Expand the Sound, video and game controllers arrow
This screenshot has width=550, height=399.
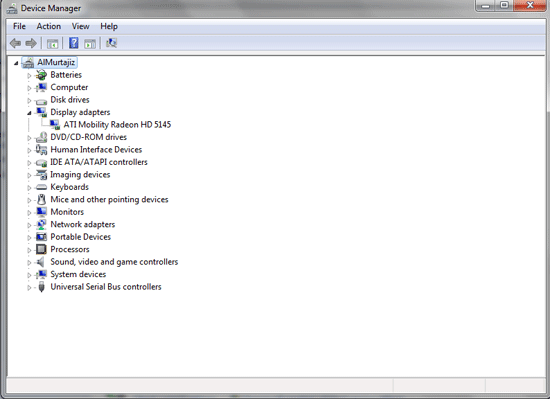point(29,263)
